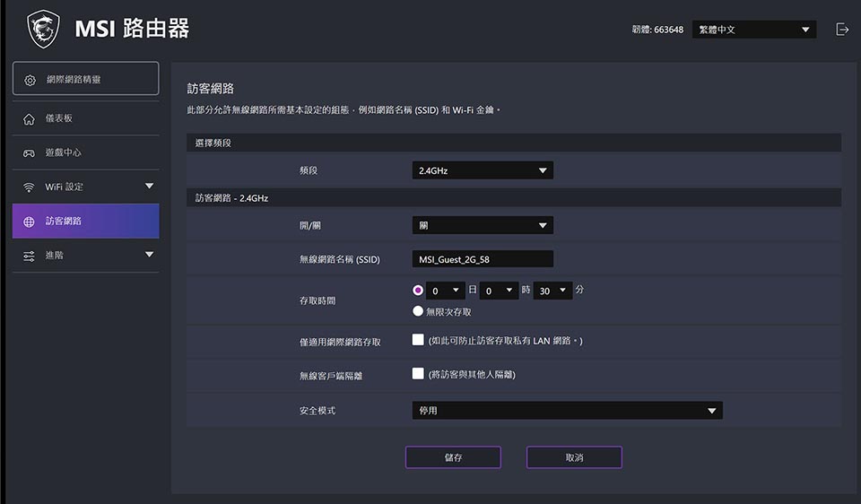Click the home icon beside 儀表板
Screen dimensions: 861x504
pyautogui.click(x=29, y=118)
